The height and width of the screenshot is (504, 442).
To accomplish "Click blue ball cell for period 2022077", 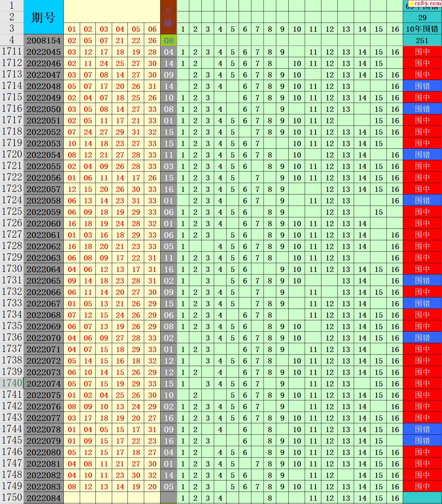I will [168, 418].
